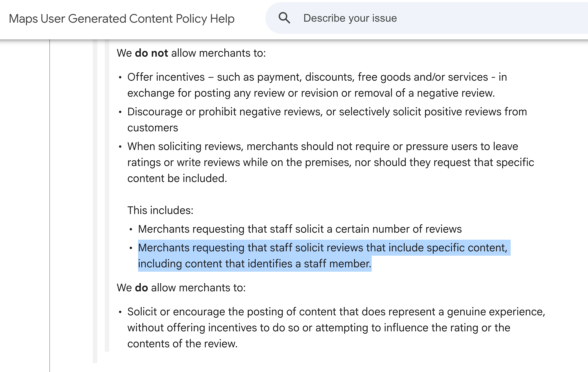Viewport: 588px width, 372px height.
Task: Click the word "customers" on its own line
Action: pyautogui.click(x=153, y=128)
